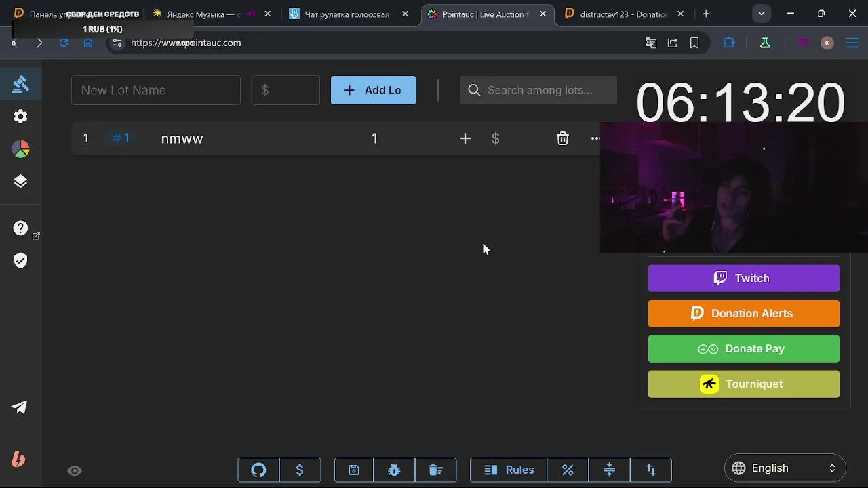Click the lot name nmww
868x488 pixels.
182,138
